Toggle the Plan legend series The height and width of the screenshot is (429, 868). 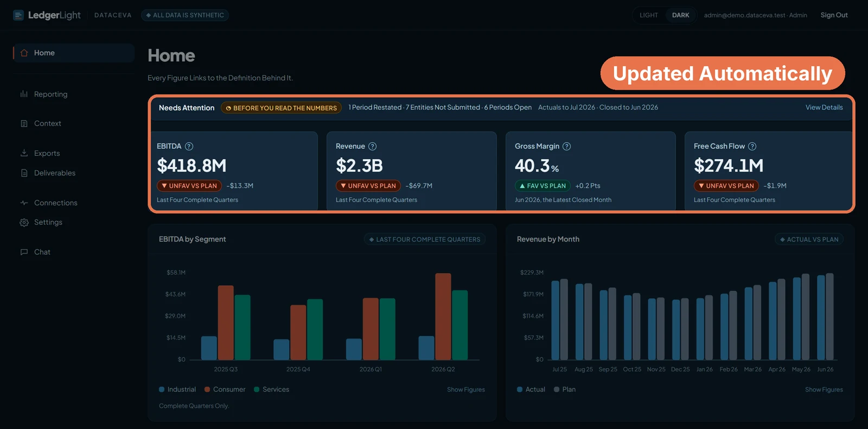coord(565,389)
